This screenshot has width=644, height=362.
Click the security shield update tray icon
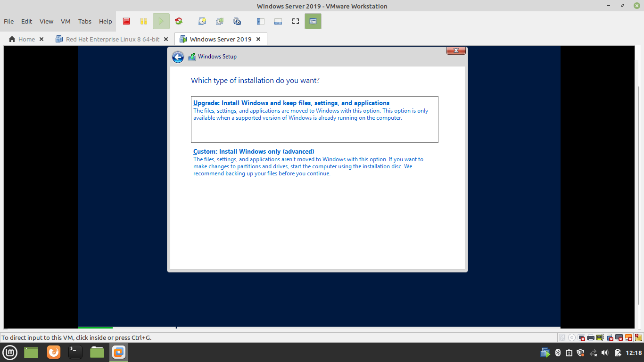[x=581, y=353]
